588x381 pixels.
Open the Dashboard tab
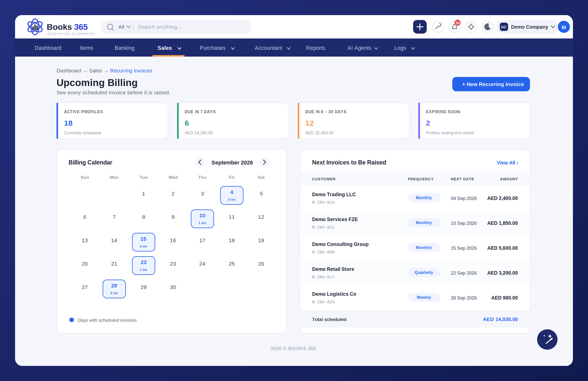click(48, 48)
